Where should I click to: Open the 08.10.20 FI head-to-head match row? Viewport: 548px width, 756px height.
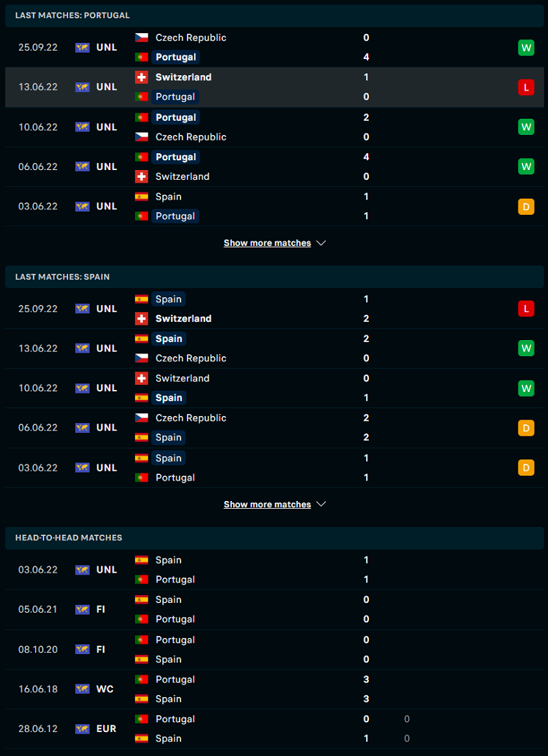[x=274, y=649]
